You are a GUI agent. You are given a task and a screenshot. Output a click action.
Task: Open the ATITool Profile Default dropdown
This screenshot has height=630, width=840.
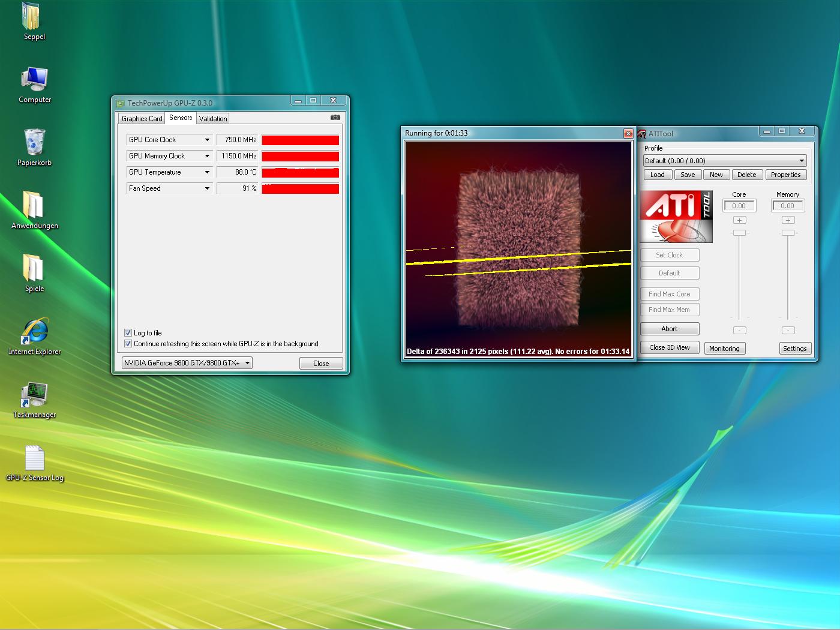coord(725,161)
